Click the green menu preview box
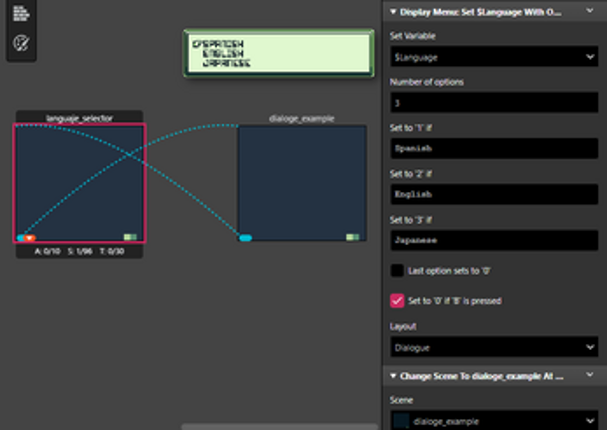The image size is (607, 430). 279,53
